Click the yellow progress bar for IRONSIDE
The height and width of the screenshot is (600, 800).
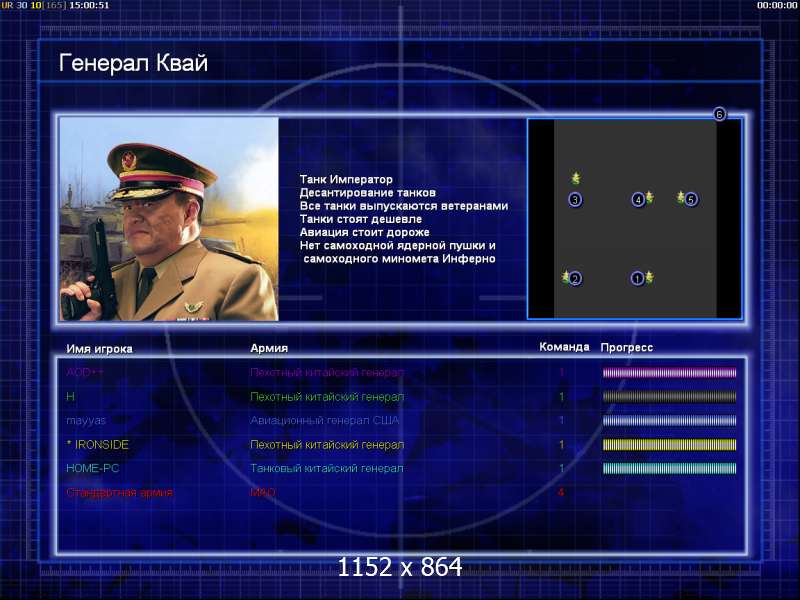(669, 445)
